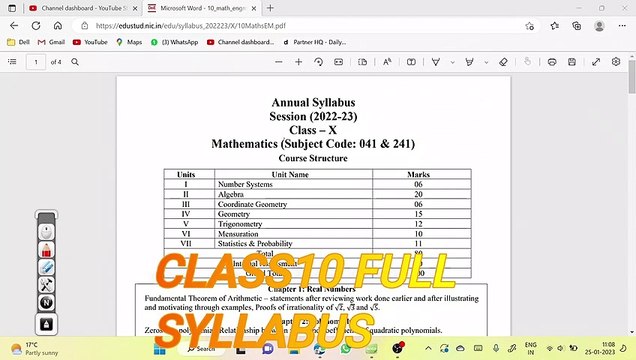Click the page number field
The height and width of the screenshot is (360, 636).
tap(36, 62)
